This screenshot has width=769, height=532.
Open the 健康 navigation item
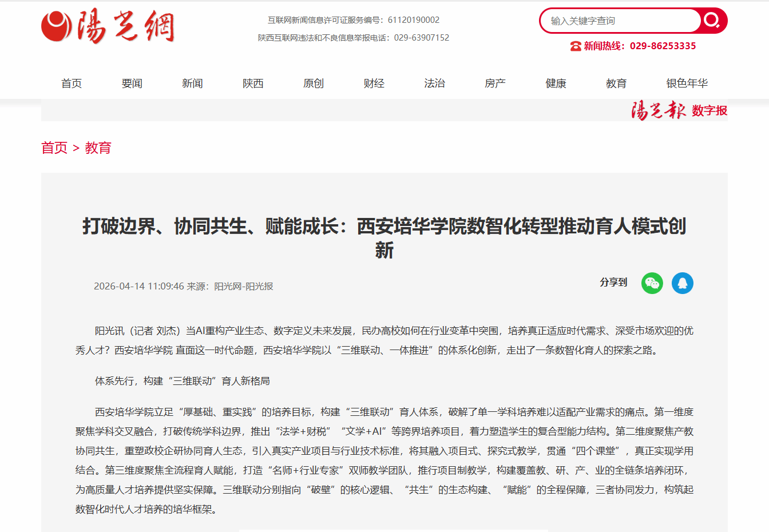[556, 84]
